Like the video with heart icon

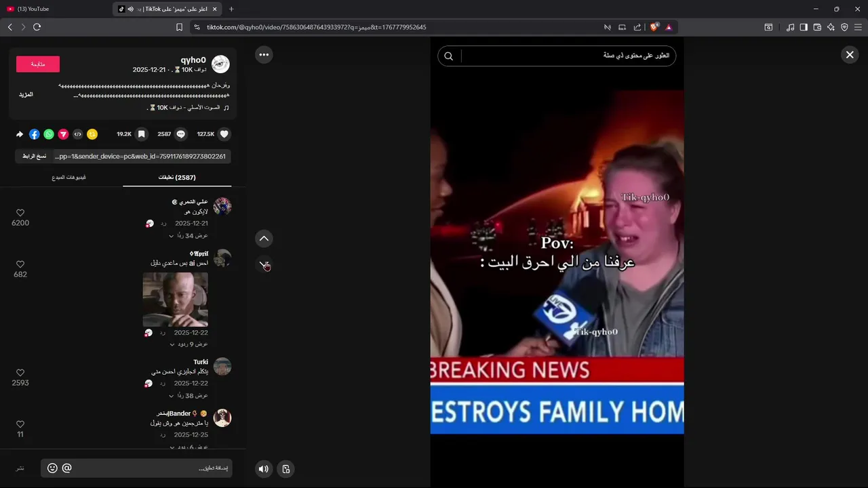(224, 134)
